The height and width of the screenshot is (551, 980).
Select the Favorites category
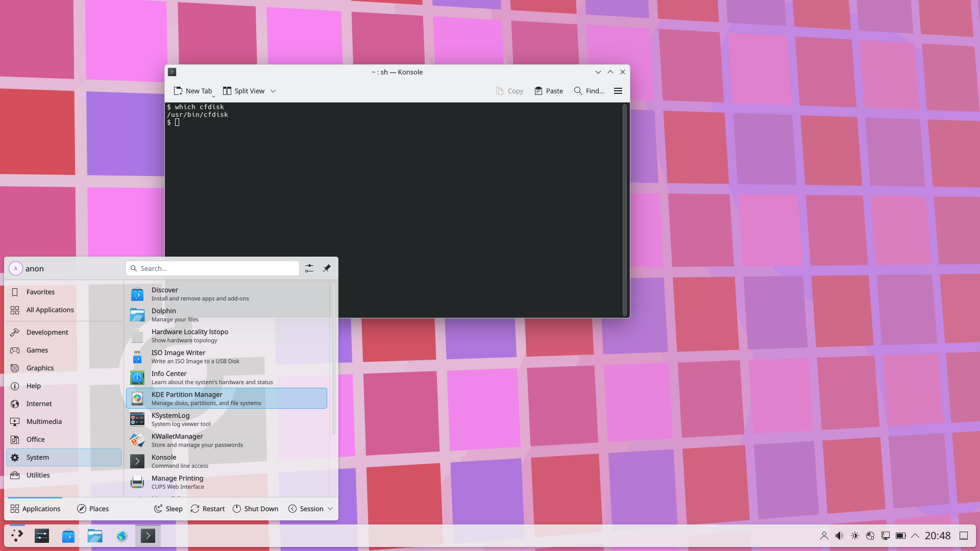coord(64,292)
